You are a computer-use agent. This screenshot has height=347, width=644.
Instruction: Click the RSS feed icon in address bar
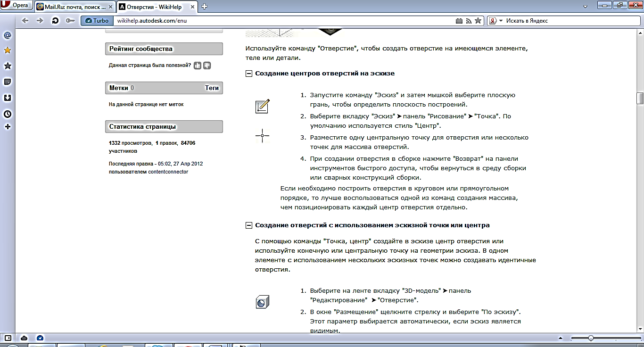coord(469,21)
